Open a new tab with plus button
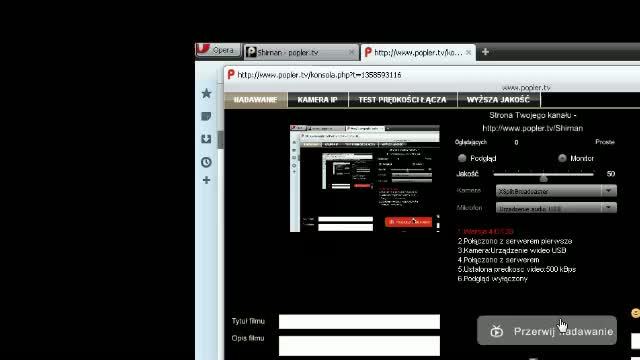This screenshot has width=640, height=360. [485, 52]
